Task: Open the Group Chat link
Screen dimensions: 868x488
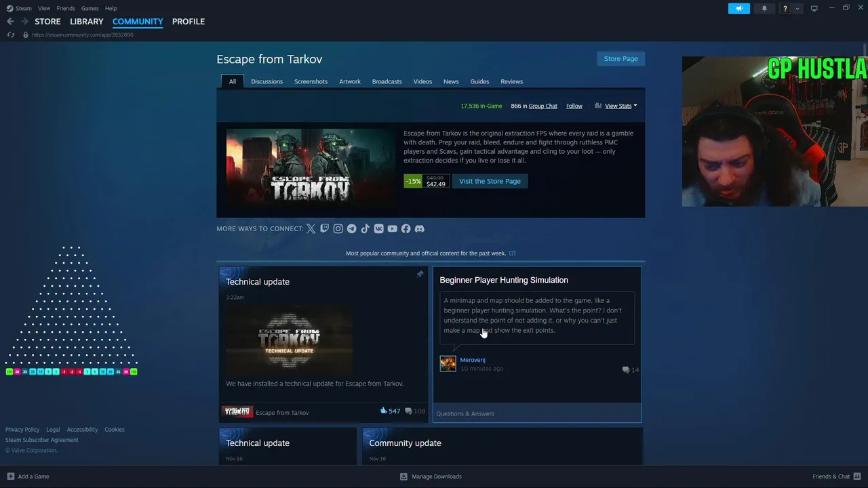Action: click(x=542, y=106)
